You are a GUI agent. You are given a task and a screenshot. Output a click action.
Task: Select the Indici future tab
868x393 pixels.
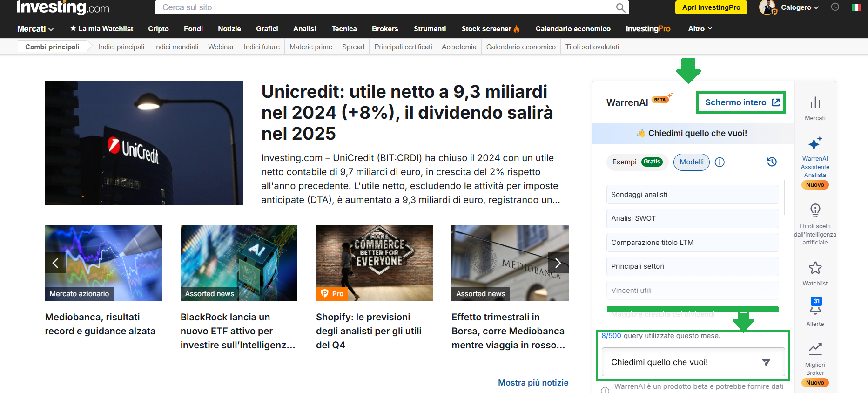pos(262,47)
